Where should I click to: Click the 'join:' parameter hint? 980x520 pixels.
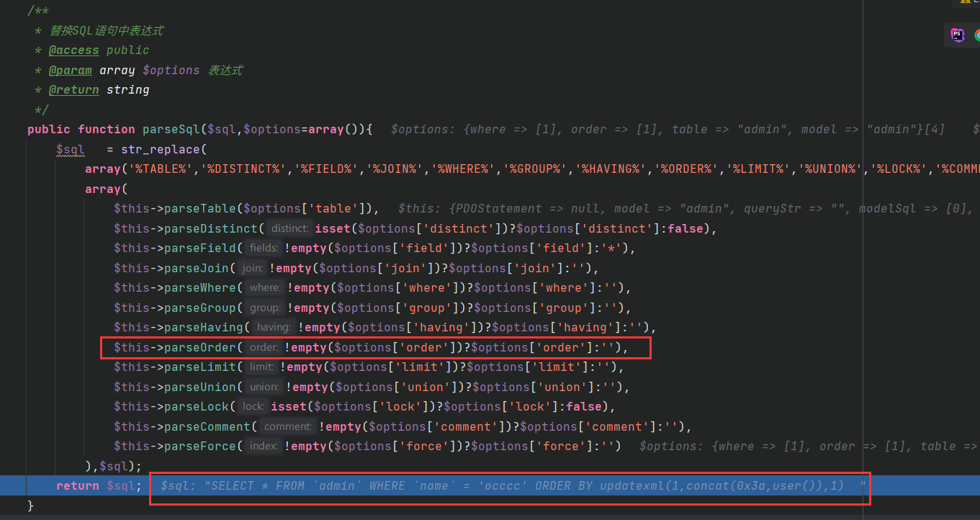coord(252,269)
